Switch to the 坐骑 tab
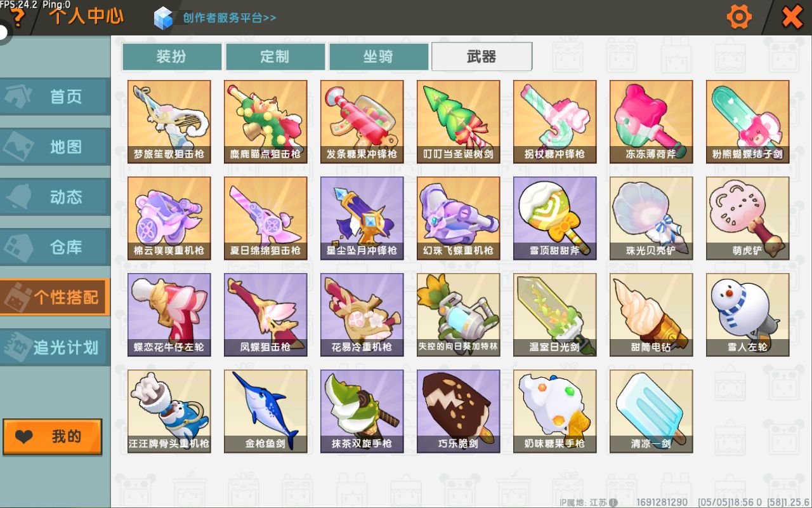Screen dimensions: 812x508 pyautogui.click(x=379, y=57)
